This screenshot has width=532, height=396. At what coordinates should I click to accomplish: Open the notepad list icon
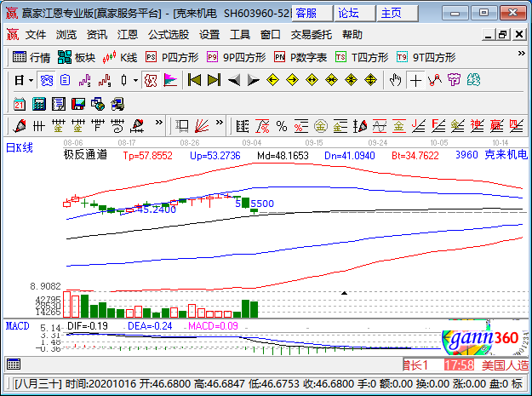point(59,104)
